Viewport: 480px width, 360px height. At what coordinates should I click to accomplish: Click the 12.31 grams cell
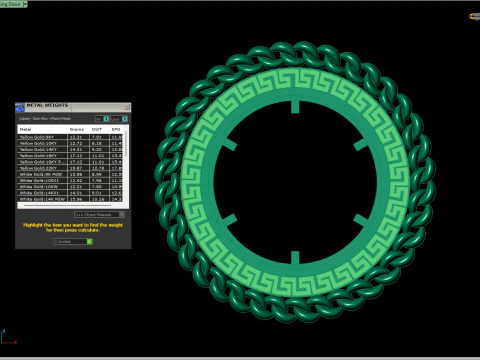click(78, 137)
